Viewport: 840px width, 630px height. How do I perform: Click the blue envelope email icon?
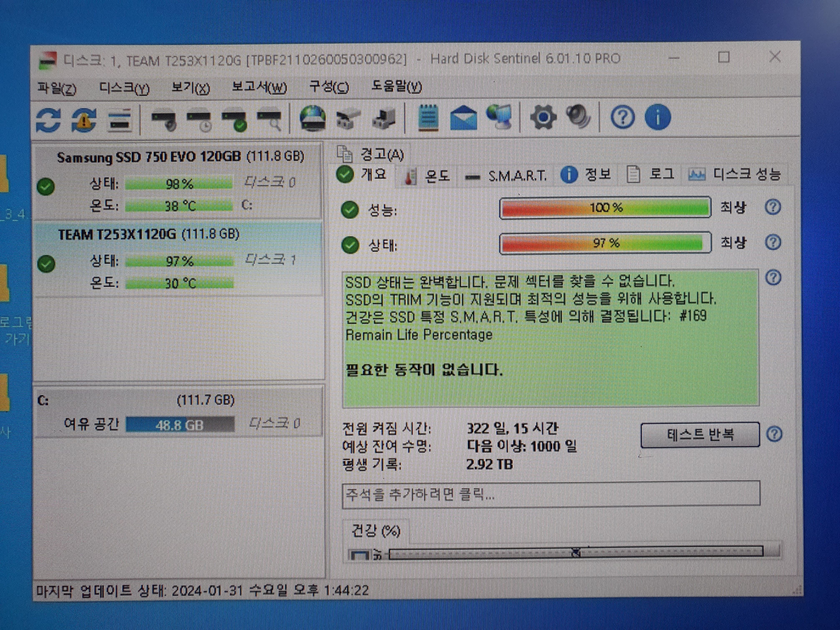[x=463, y=119]
